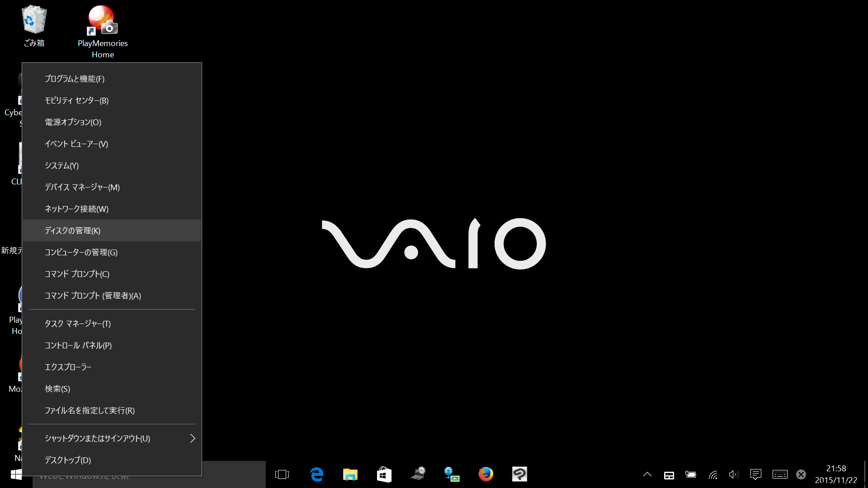
Task: Open Task View in the taskbar
Action: coord(282,474)
